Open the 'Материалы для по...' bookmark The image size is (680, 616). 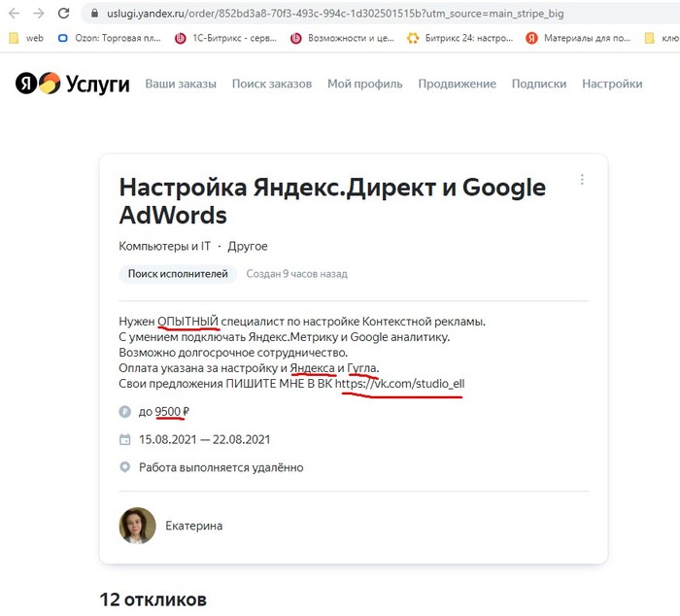coord(578,38)
